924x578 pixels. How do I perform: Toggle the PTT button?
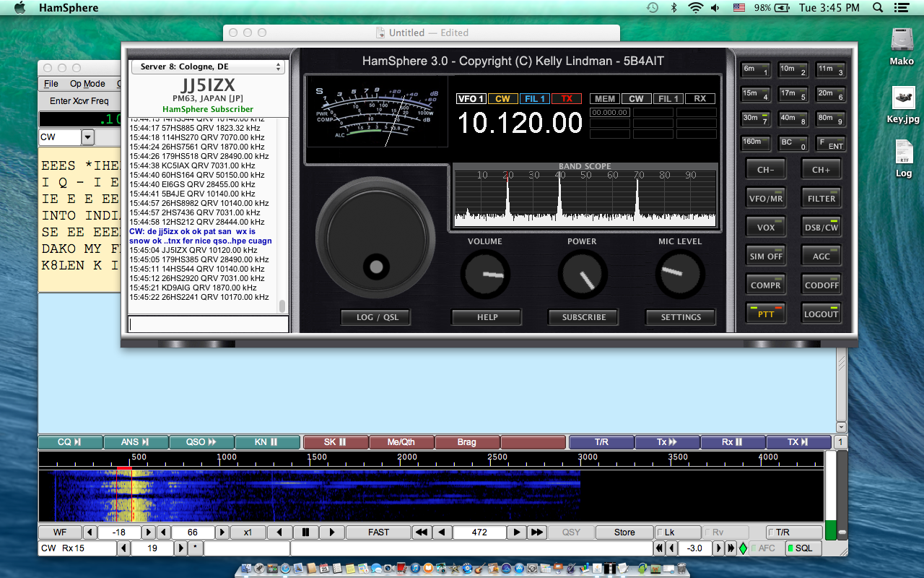(x=766, y=313)
